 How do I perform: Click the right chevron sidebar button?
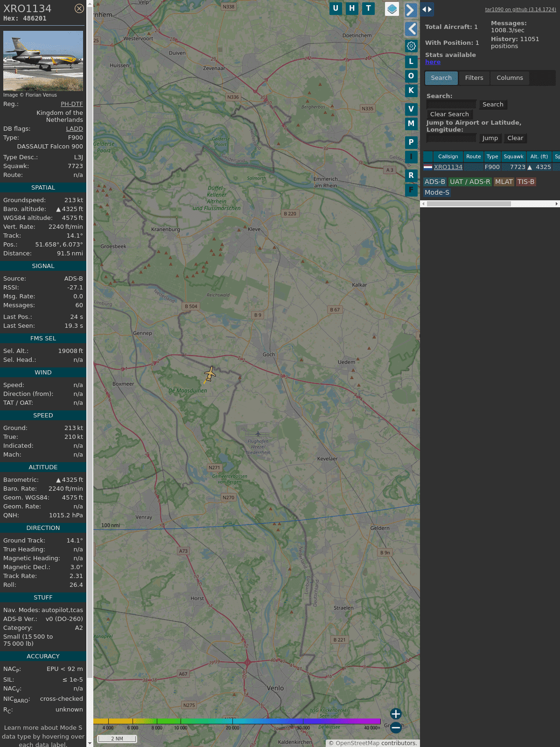click(x=411, y=10)
